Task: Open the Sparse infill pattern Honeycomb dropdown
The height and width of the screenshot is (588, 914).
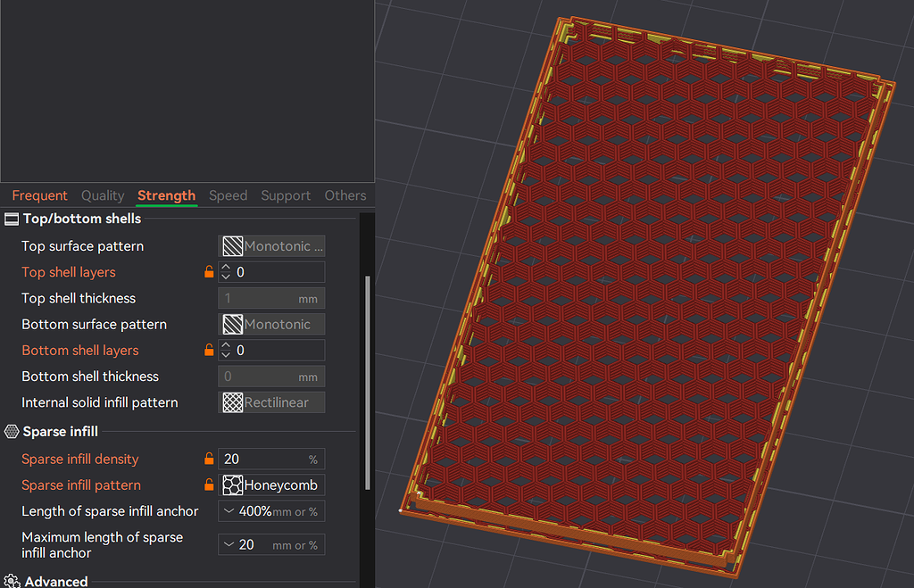Action: pyautogui.click(x=271, y=484)
